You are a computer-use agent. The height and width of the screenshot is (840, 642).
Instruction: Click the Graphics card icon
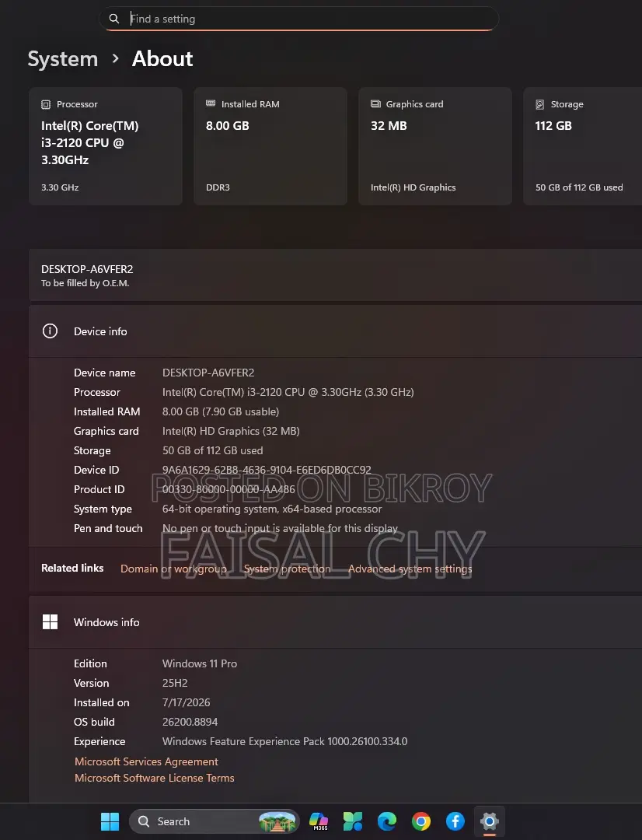[375, 104]
